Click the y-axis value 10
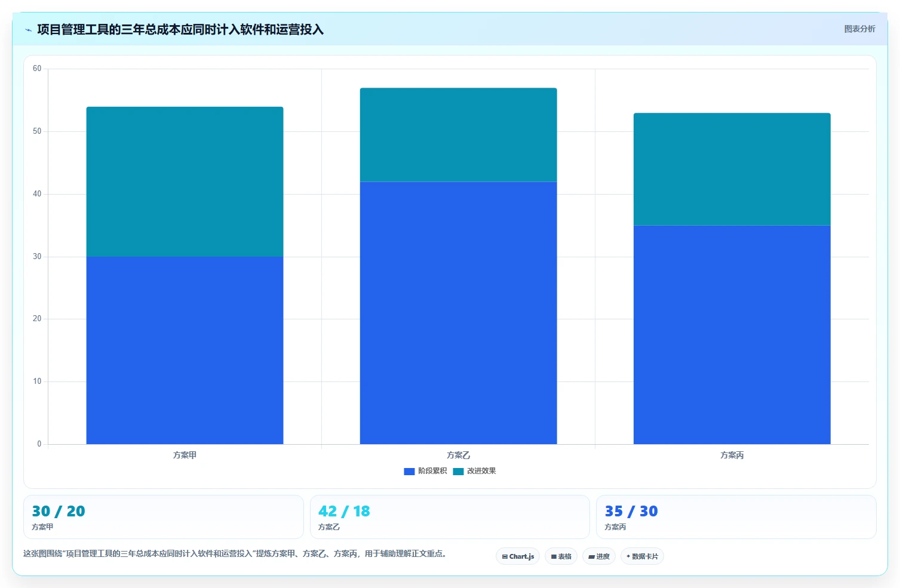 pyautogui.click(x=37, y=381)
